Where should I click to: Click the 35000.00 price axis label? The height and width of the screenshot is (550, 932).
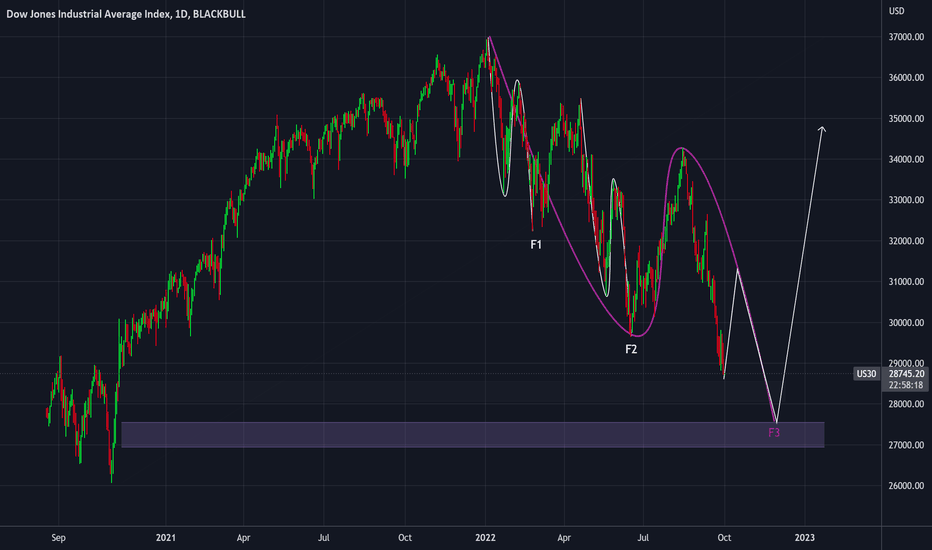906,118
